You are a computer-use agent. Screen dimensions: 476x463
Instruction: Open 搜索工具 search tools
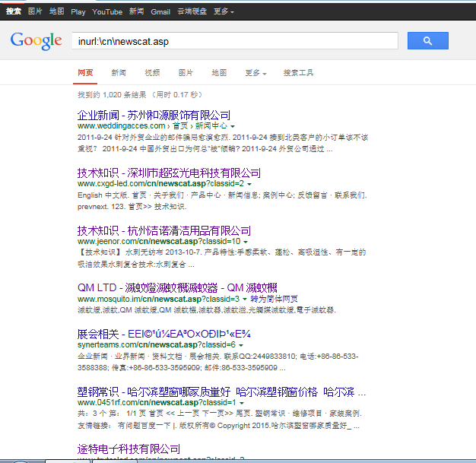[298, 73]
